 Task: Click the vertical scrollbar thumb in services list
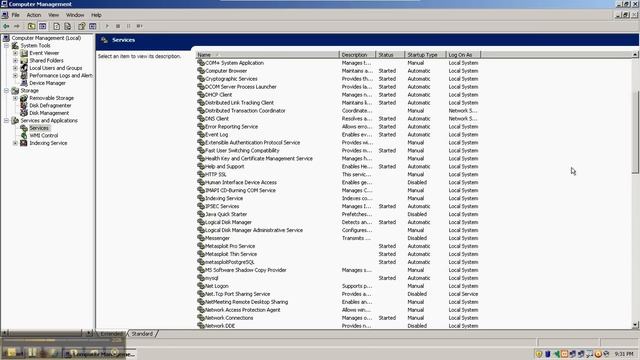click(636, 133)
